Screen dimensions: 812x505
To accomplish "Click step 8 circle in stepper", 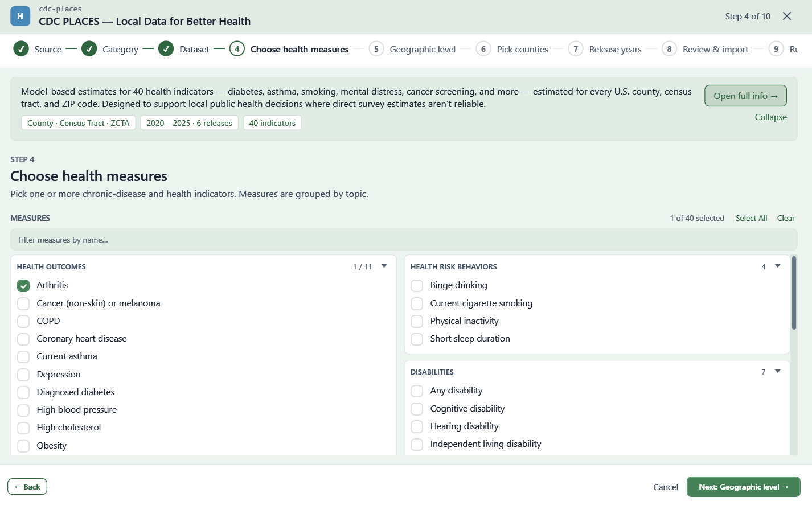I will [669, 49].
